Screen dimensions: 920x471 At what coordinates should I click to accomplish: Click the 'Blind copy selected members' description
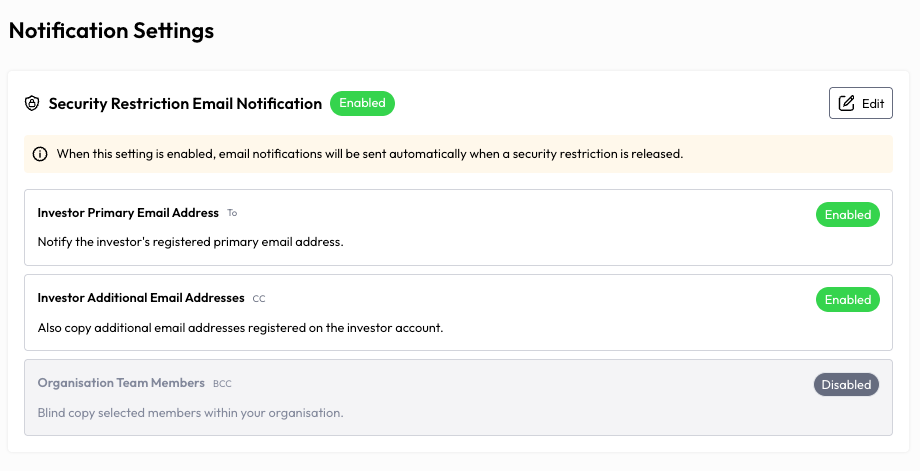[x=191, y=413]
